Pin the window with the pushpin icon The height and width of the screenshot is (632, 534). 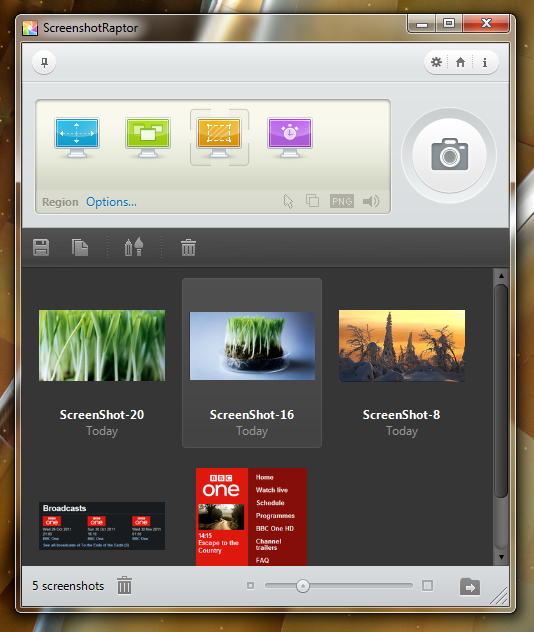tap(44, 62)
